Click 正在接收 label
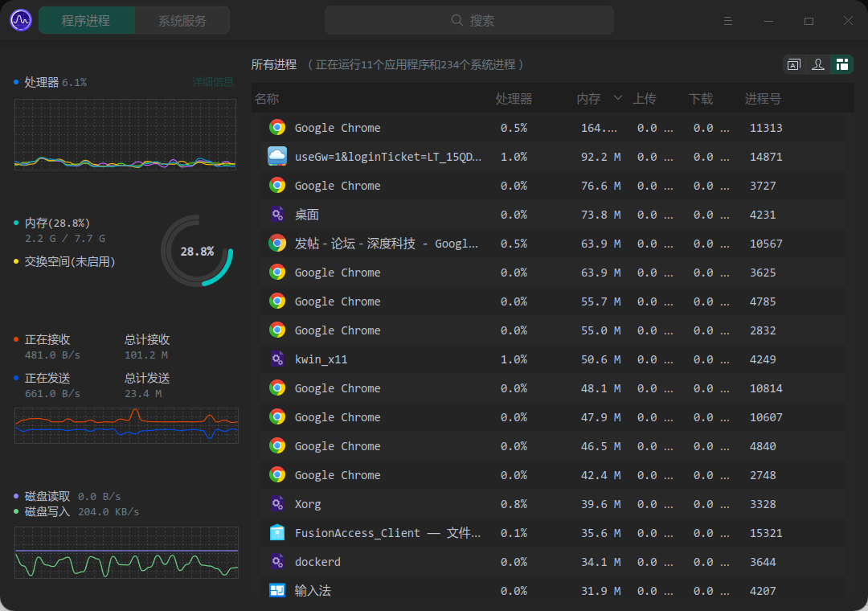This screenshot has height=611, width=868. coord(47,339)
